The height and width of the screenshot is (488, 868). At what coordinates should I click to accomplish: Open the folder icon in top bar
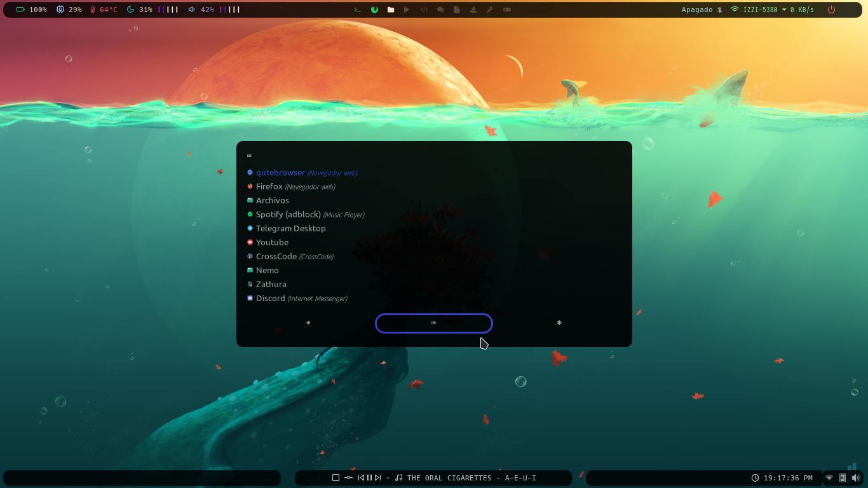(391, 10)
